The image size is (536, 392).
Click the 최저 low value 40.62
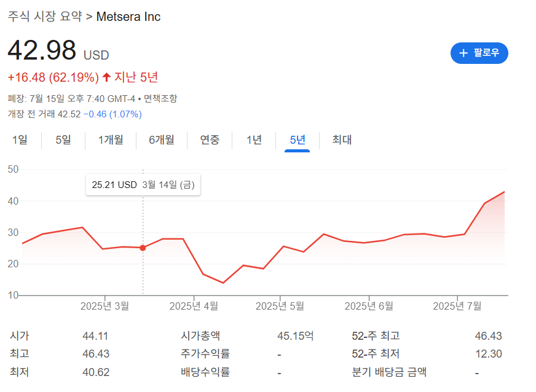coord(96,372)
